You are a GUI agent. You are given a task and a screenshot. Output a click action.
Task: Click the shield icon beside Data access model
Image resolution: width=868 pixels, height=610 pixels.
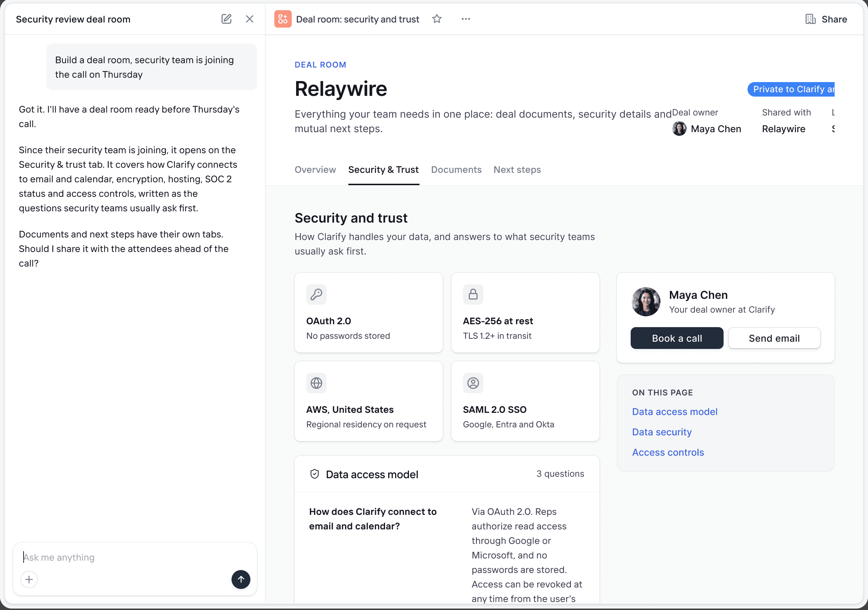(x=315, y=474)
